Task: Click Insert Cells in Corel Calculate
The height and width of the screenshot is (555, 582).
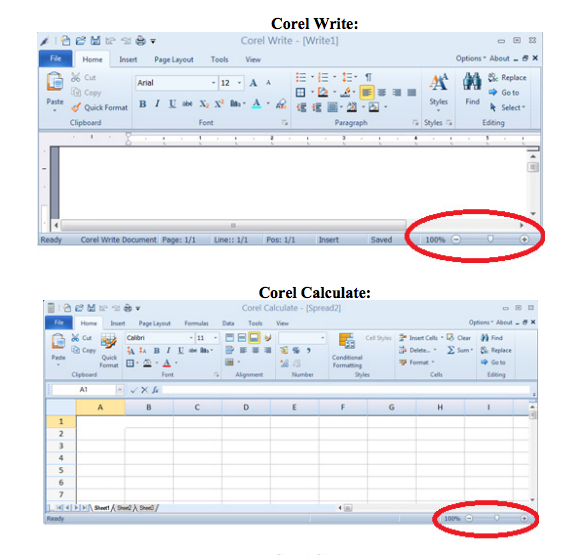Action: pyautogui.click(x=421, y=338)
